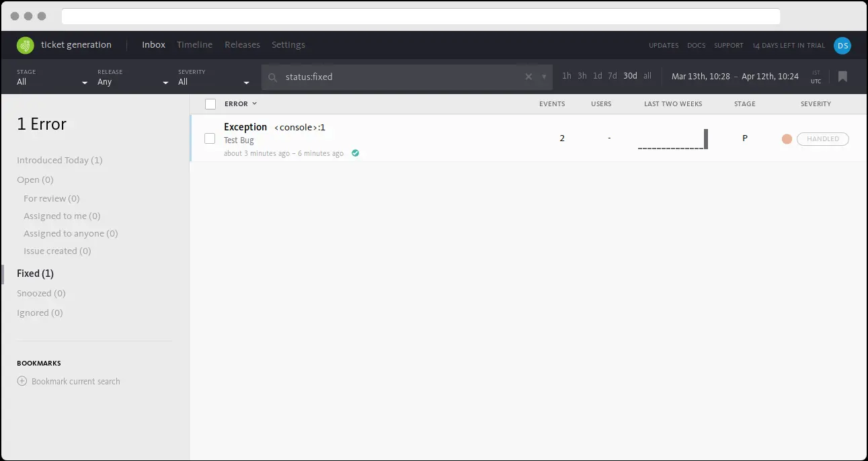
Task: Click the orange severity dot
Action: [787, 139]
